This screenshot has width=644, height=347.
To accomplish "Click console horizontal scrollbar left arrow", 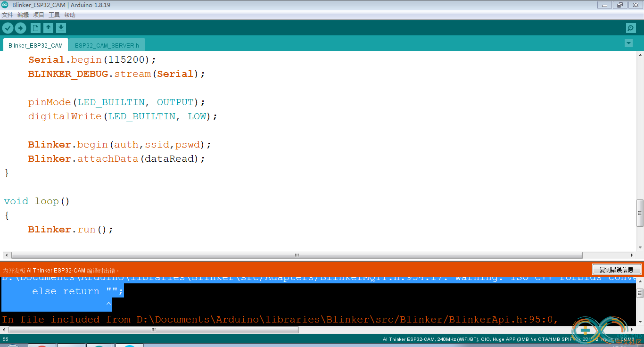I will click(5, 330).
